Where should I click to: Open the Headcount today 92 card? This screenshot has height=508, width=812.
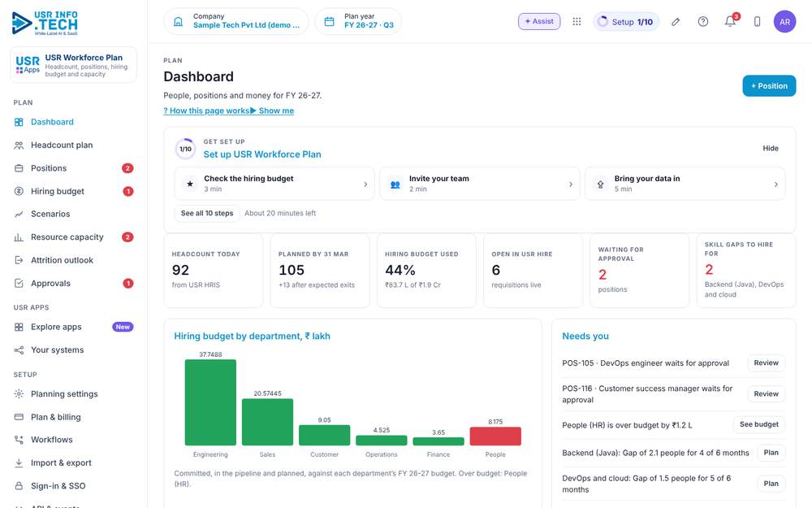pos(214,271)
